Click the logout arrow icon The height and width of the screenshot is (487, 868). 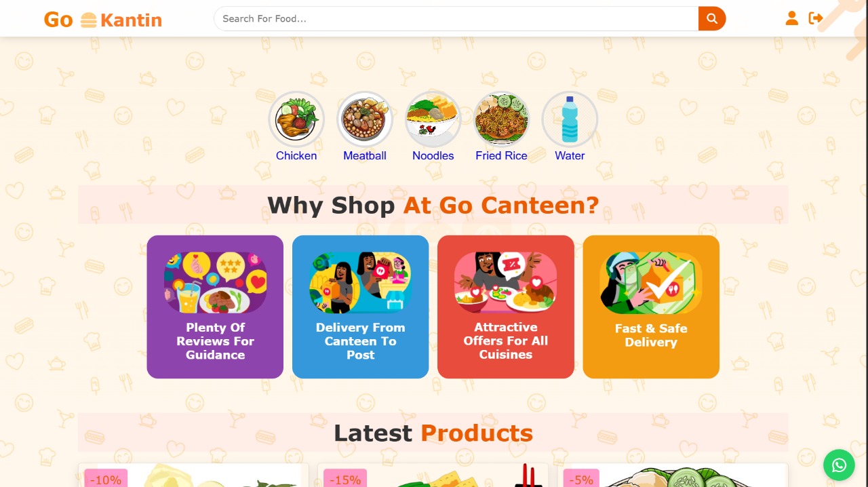tap(816, 18)
